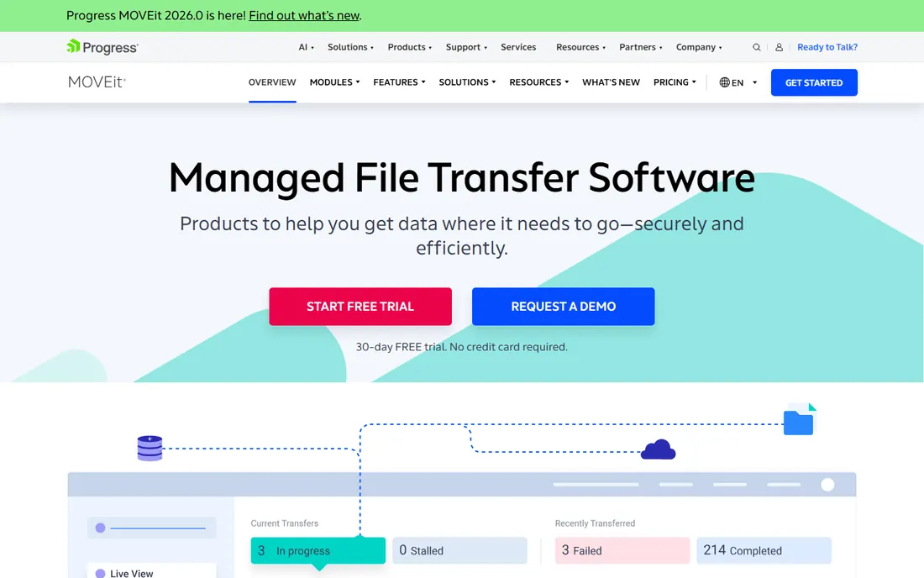Click the Progress logo

pos(102,47)
